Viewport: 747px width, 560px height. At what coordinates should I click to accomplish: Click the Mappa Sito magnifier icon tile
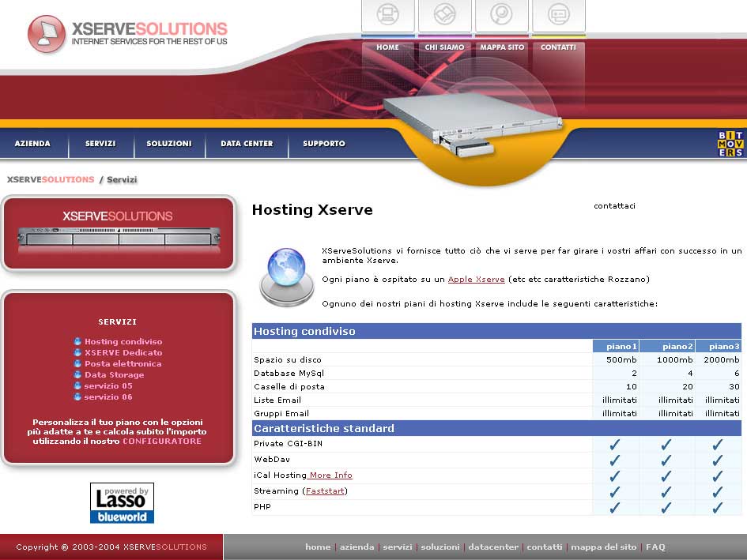[502, 16]
